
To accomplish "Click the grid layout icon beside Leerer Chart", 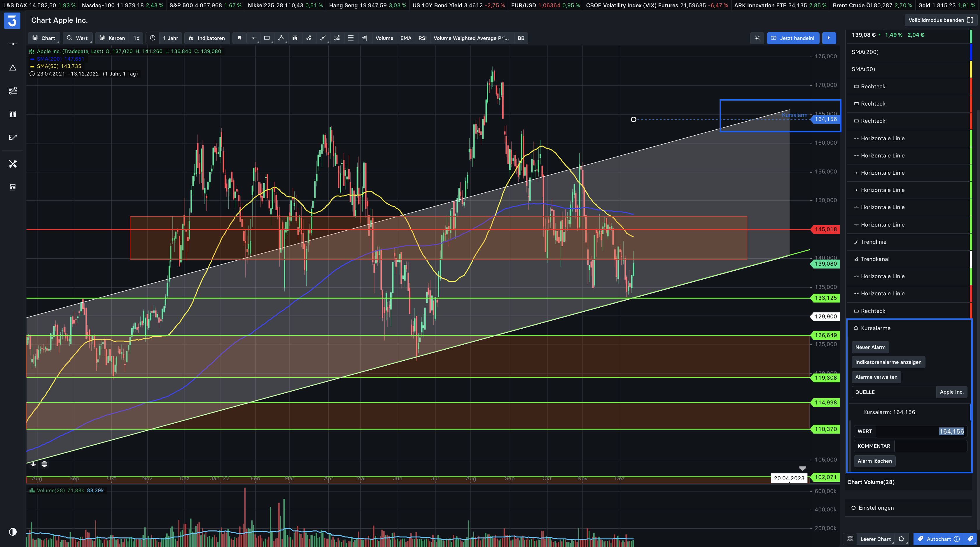I will tap(850, 539).
